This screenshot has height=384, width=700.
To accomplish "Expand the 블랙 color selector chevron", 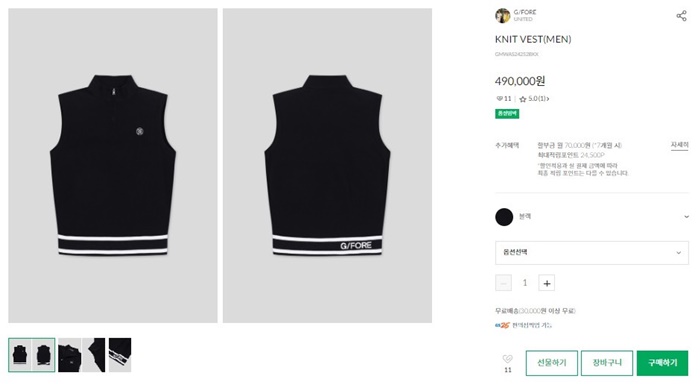I will (686, 217).
